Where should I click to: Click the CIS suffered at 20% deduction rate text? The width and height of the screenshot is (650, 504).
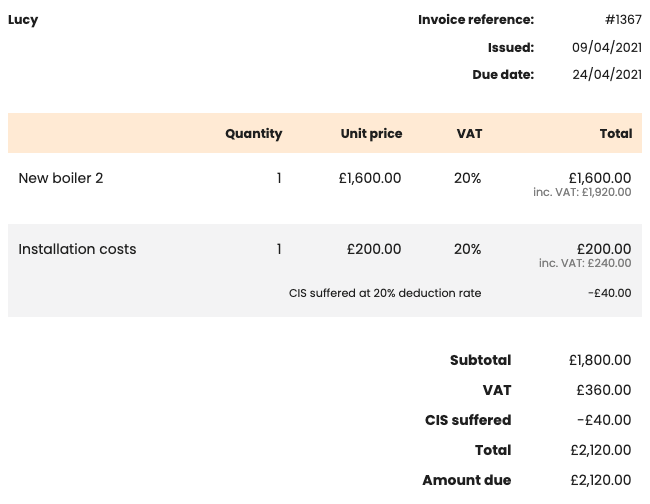click(385, 293)
